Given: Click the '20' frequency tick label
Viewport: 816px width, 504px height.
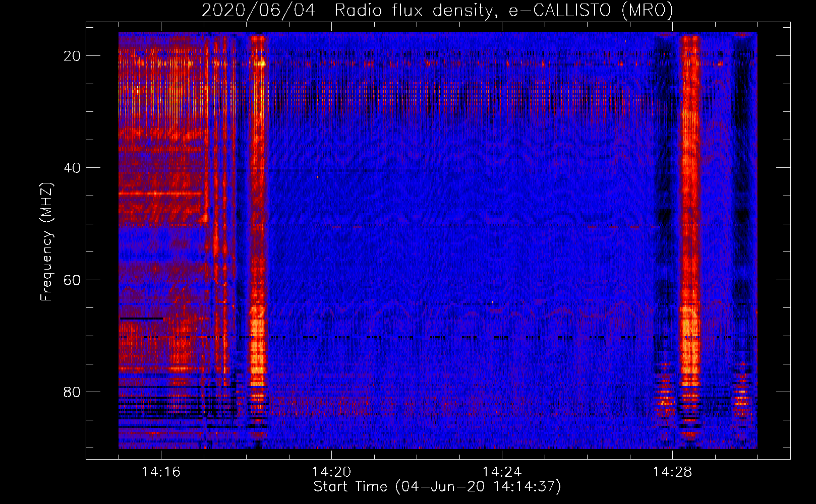Looking at the screenshot, I should (x=72, y=56).
